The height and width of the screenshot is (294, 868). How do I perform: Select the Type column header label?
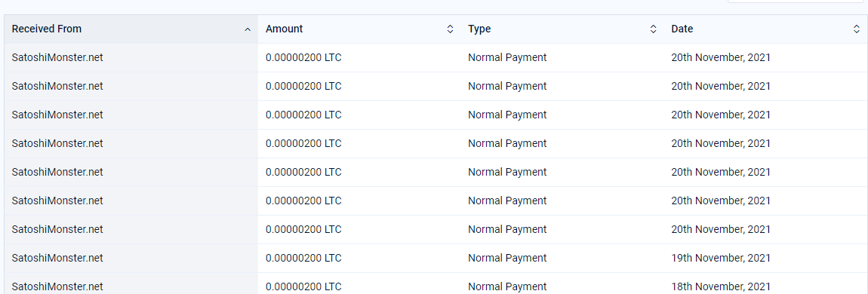click(x=479, y=29)
